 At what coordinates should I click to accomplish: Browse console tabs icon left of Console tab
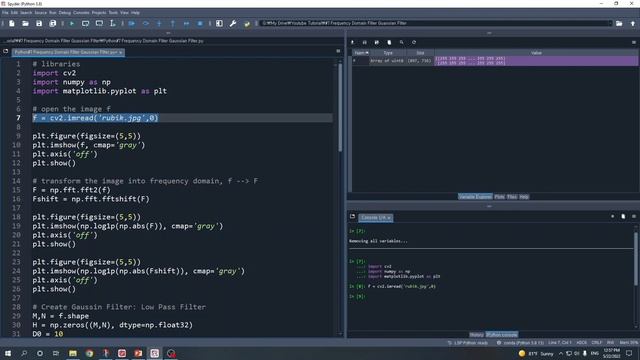pos(353,217)
